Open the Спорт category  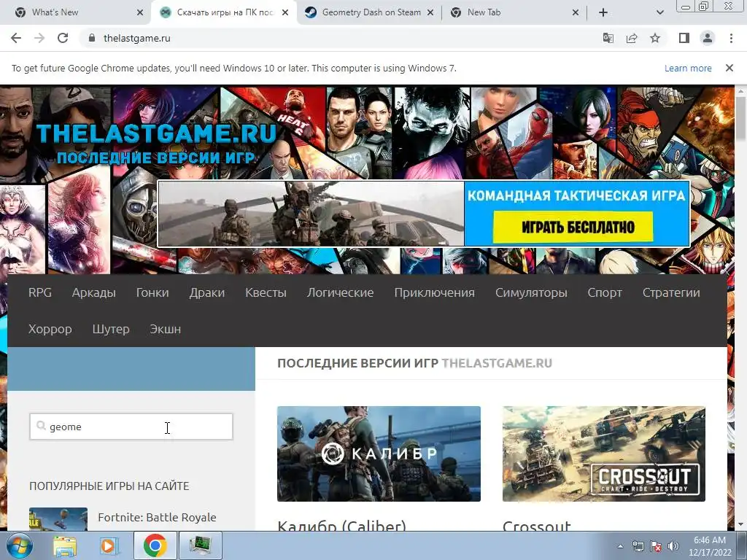coord(605,292)
